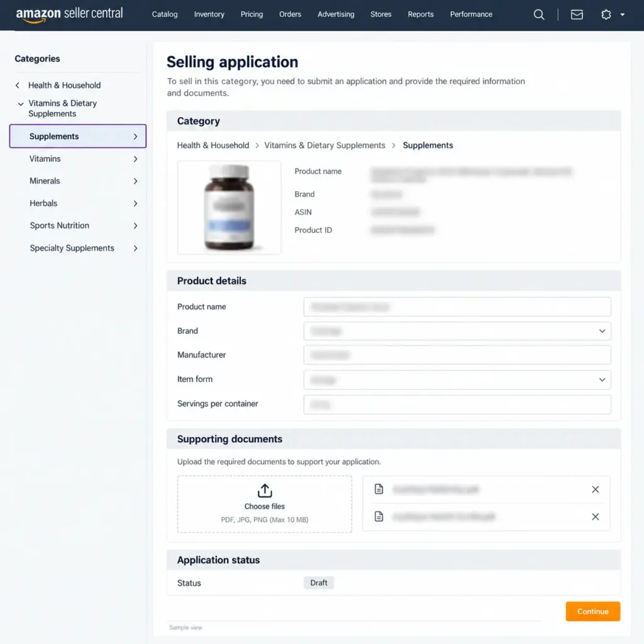Expand the Supplements row chevron
This screenshot has width=644, height=644.
pyautogui.click(x=136, y=136)
